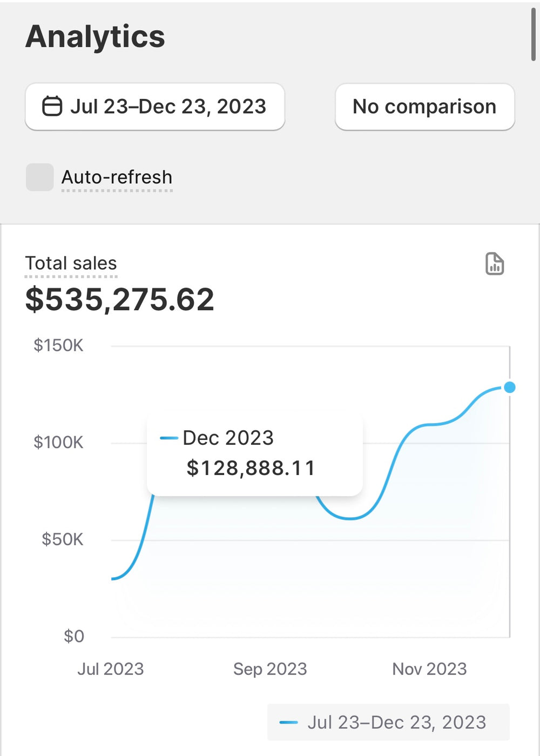
Task: Click the blue line marker in tooltip
Action: [169, 438]
